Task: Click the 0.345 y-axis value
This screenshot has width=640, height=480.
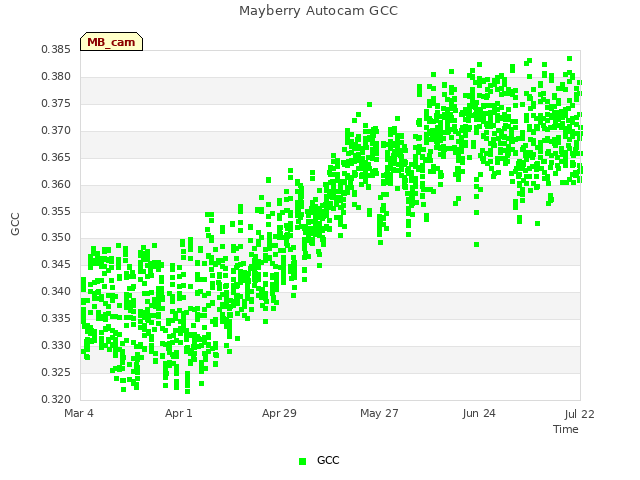Action: pyautogui.click(x=56, y=264)
